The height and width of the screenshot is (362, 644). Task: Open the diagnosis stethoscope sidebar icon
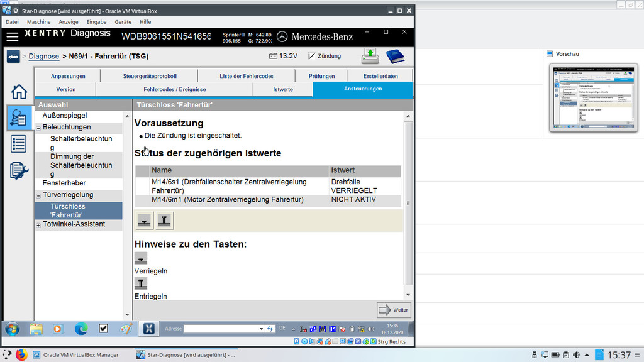(x=19, y=118)
